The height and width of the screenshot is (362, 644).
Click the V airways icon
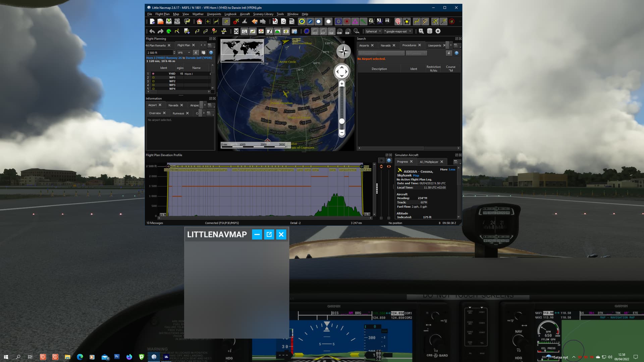click(x=371, y=21)
